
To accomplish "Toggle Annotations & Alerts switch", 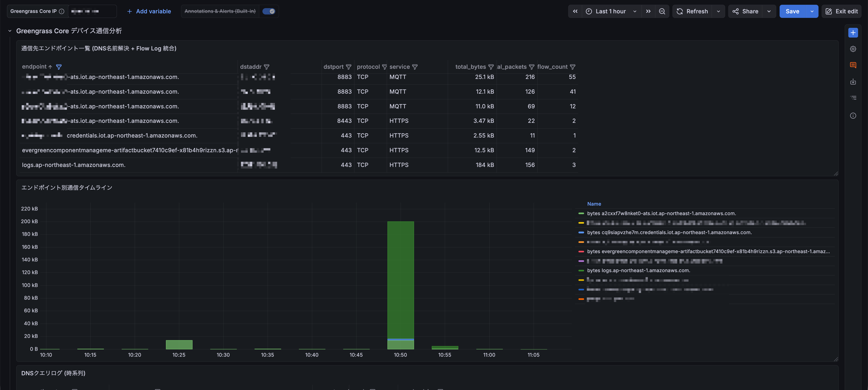I will tap(269, 11).
